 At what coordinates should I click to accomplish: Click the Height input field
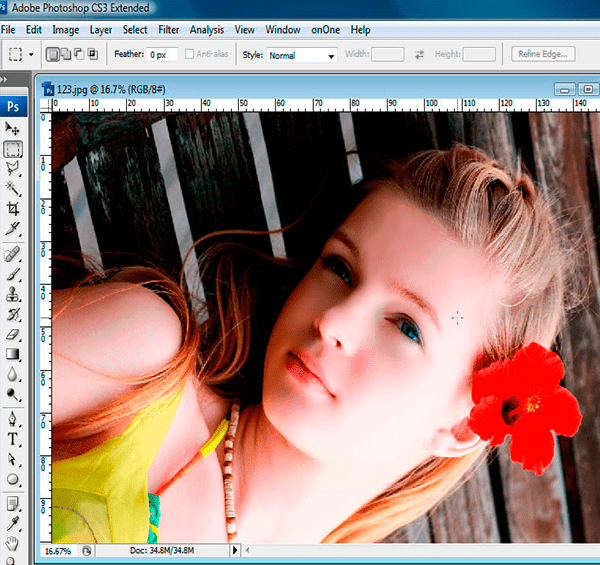479,54
